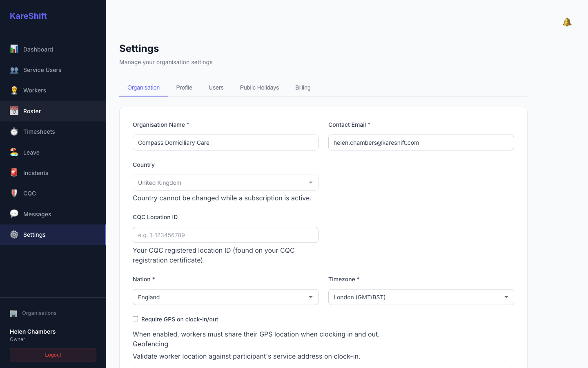Screen dimensions: 588x368
Task: Open the Billing tab
Action: coord(303,88)
